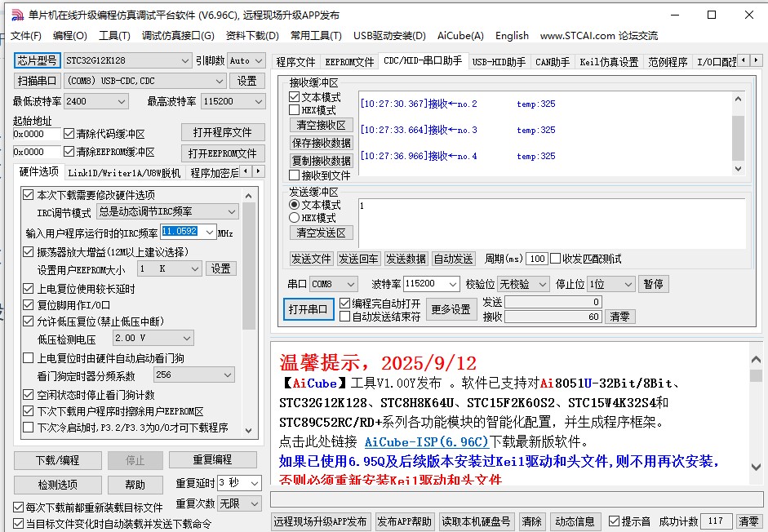Select HEX mode radio for send buffer
This screenshot has width=768, height=532.
pyautogui.click(x=295, y=218)
